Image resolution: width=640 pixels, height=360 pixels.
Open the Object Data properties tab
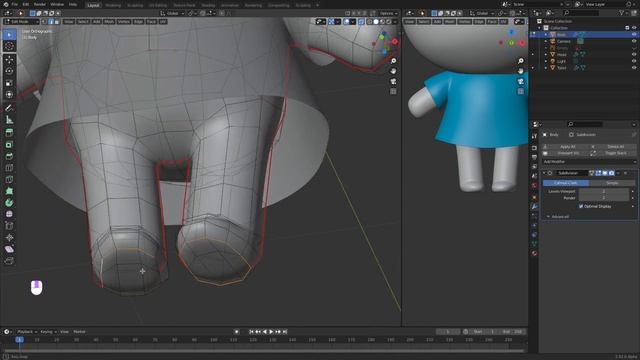click(534, 244)
